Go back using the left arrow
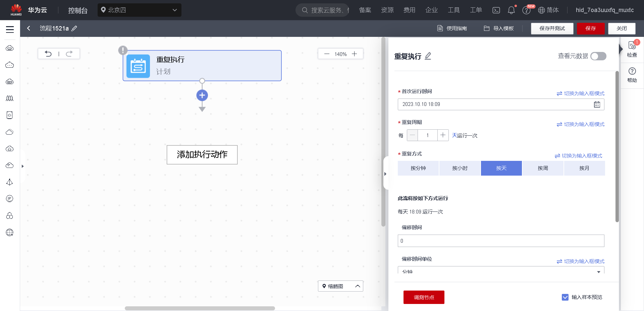 tap(29, 28)
